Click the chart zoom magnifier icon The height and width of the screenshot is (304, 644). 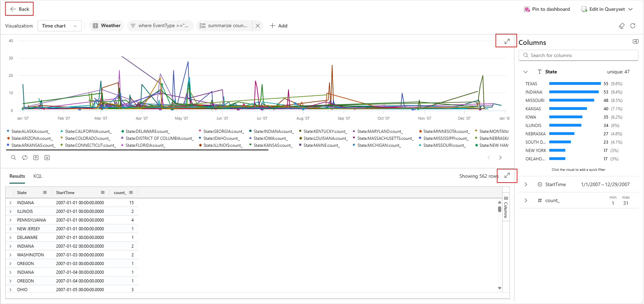tap(14, 158)
